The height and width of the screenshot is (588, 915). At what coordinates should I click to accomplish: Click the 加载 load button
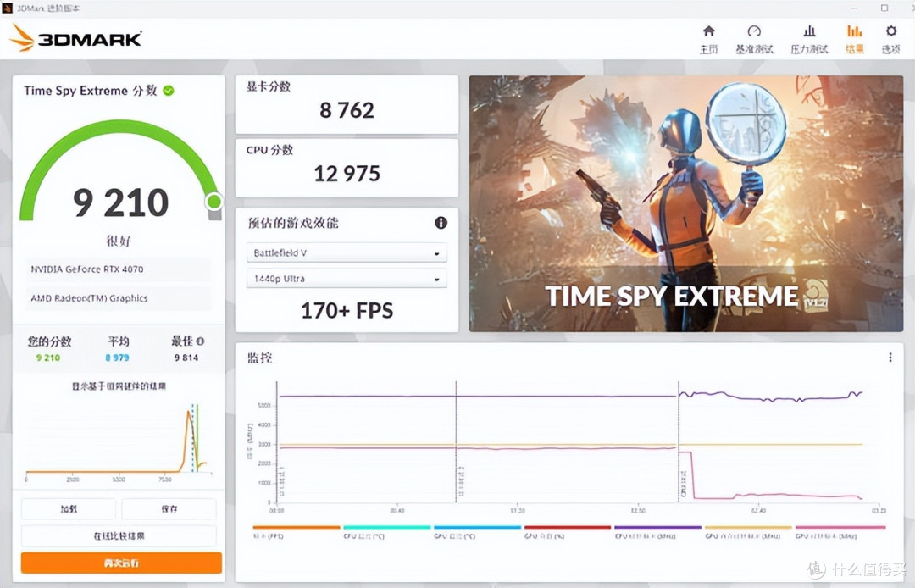(69, 508)
